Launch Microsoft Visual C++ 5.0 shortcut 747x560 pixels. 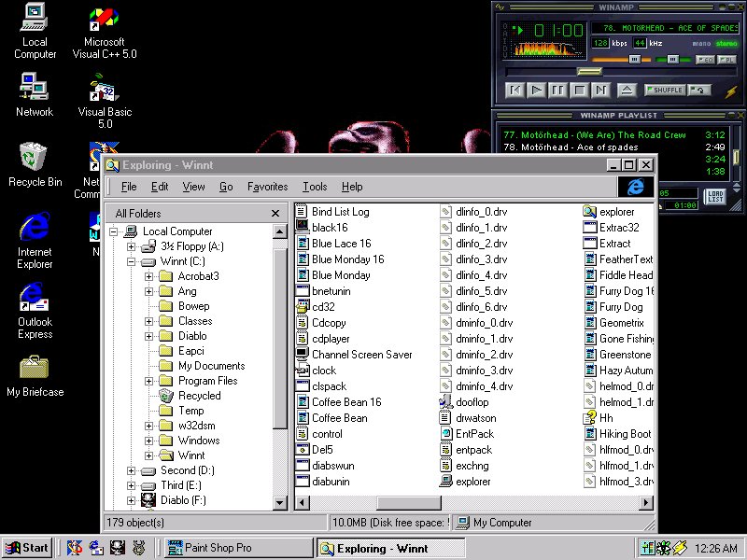click(x=105, y=34)
